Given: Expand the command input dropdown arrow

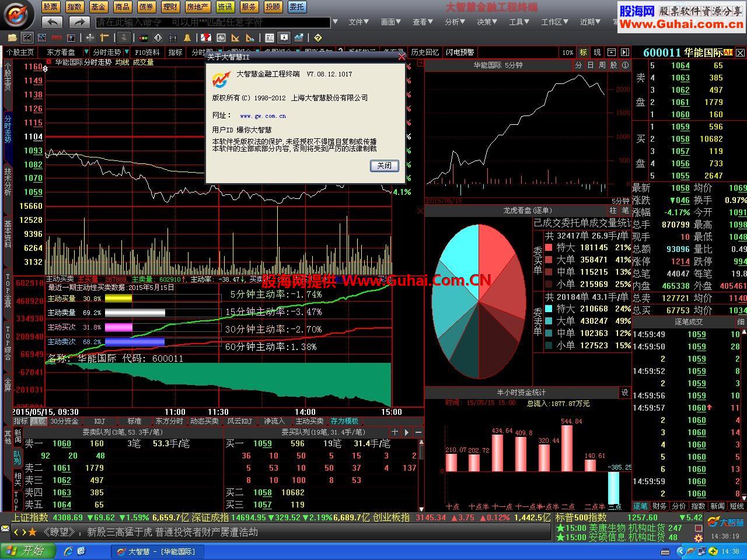Looking at the screenshot, I should point(335,22).
